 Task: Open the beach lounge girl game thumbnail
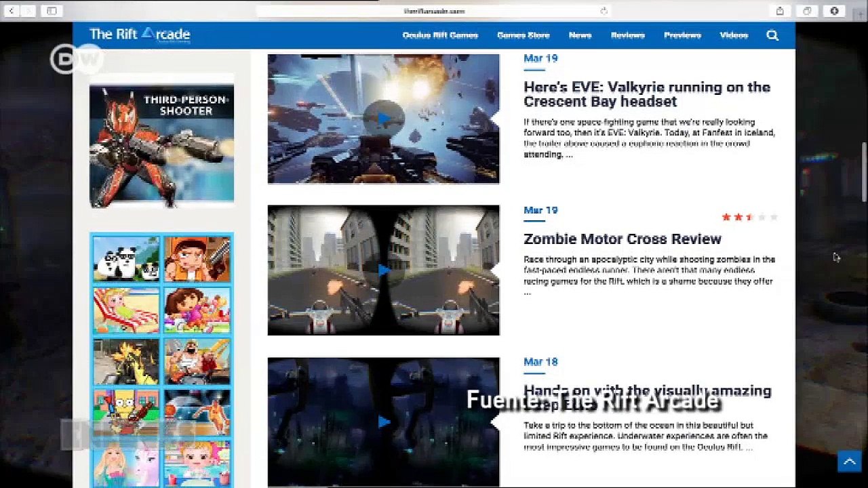(x=127, y=310)
